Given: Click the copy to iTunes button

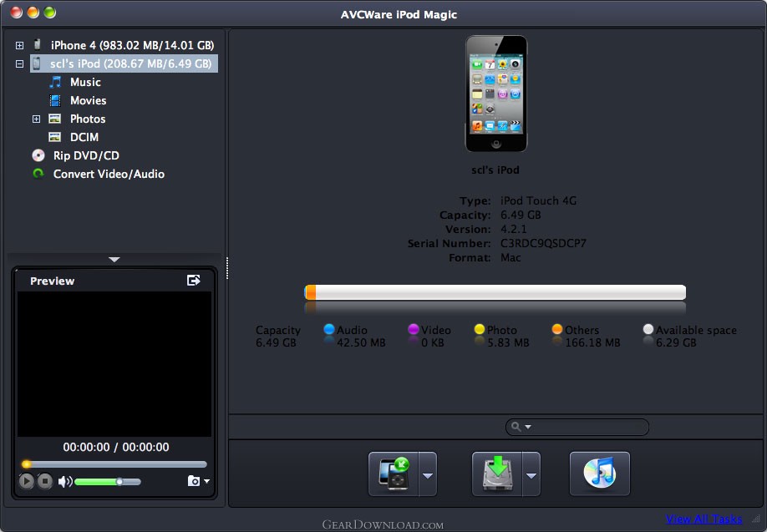Looking at the screenshot, I should point(600,474).
